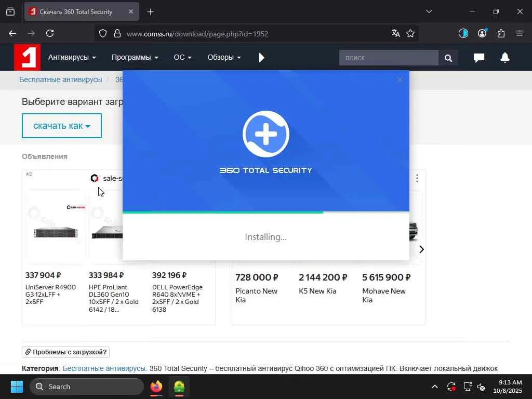Reload the page with the refresh icon
532x399 pixels.
pyautogui.click(x=50, y=33)
